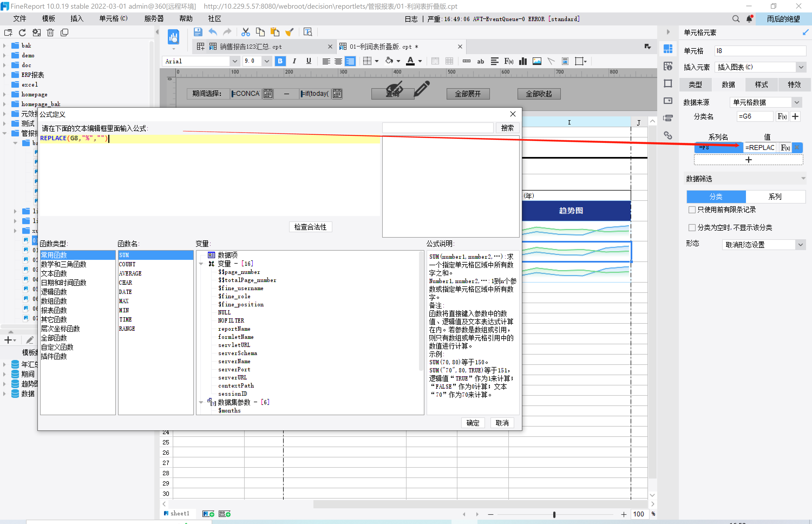This screenshot has height=524, width=812.
Task: Align cell text right
Action: [350, 61]
